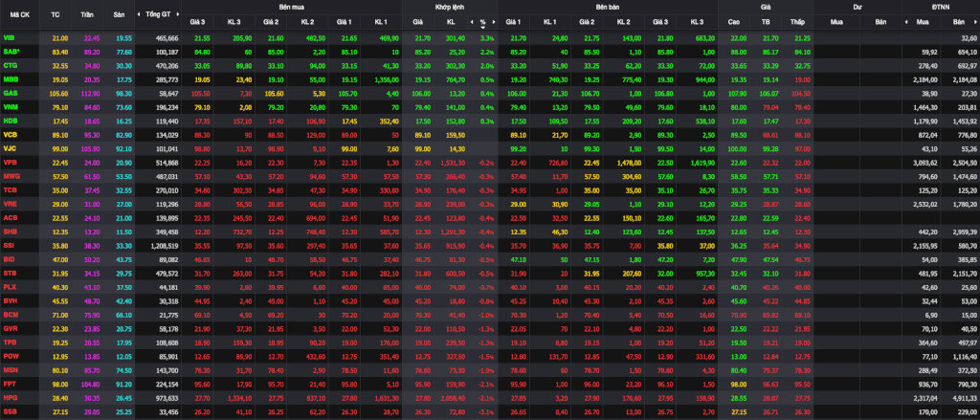Open the VPB stock symbol
The width and height of the screenshot is (980, 420).
tap(10, 162)
